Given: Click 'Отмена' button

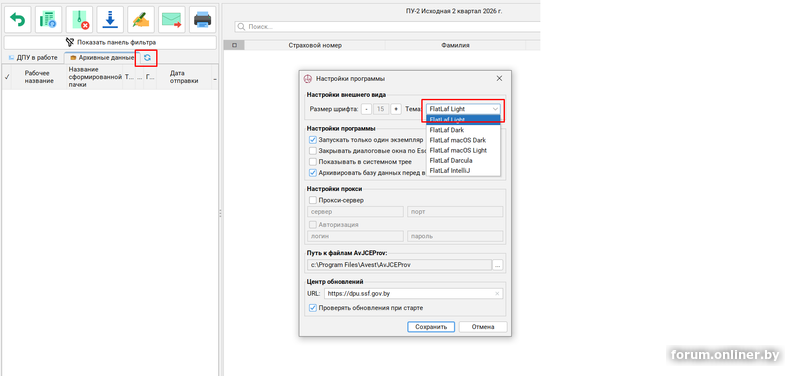Looking at the screenshot, I should pyautogui.click(x=483, y=327).
